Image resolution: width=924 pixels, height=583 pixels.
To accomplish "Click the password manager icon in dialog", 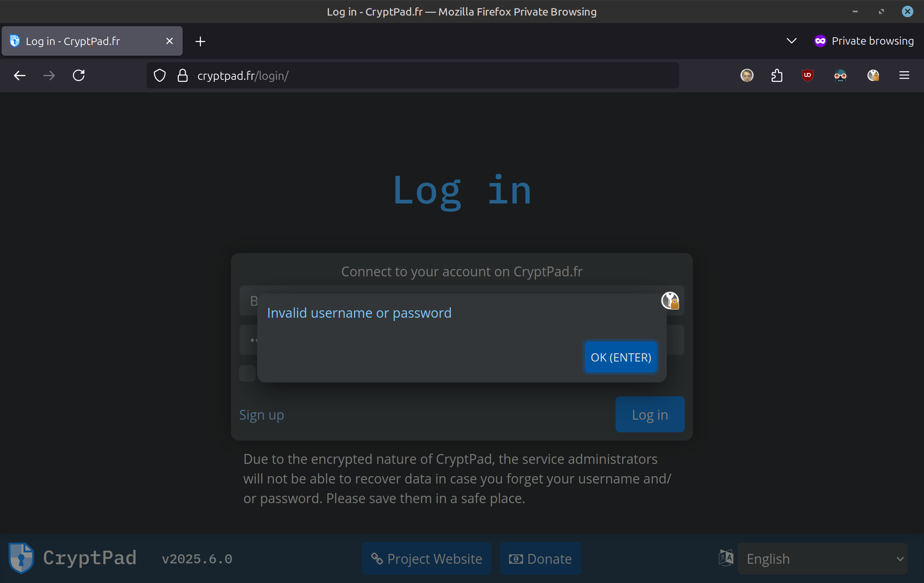I will pos(670,301).
